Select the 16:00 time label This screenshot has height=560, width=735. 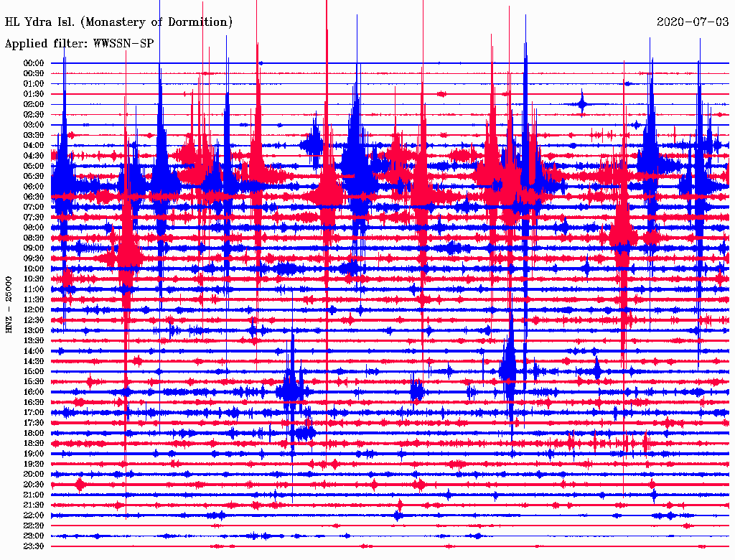[34, 392]
